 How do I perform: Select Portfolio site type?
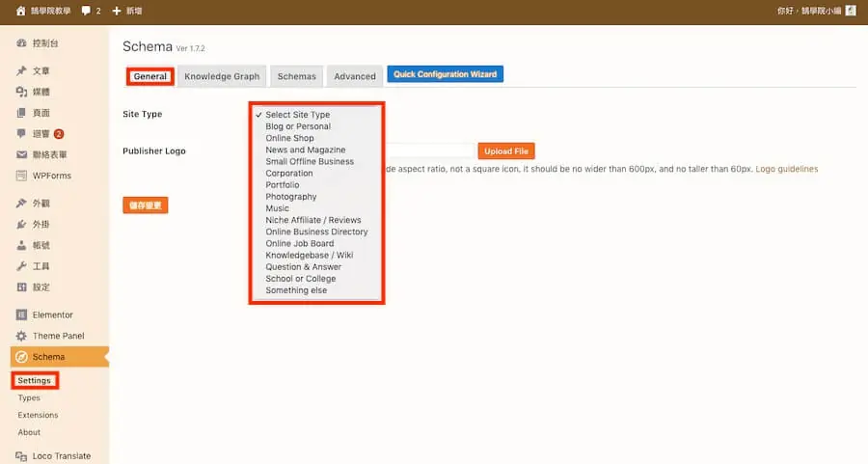pyautogui.click(x=283, y=184)
